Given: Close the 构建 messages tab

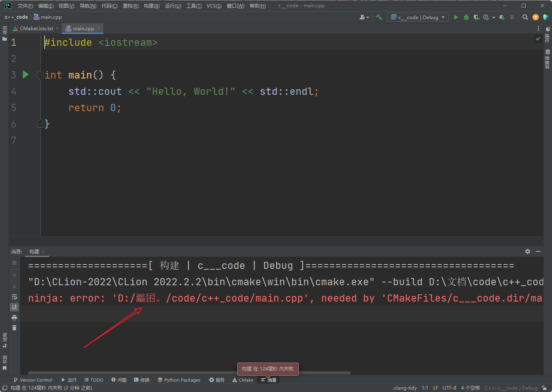Looking at the screenshot, I should [x=43, y=251].
